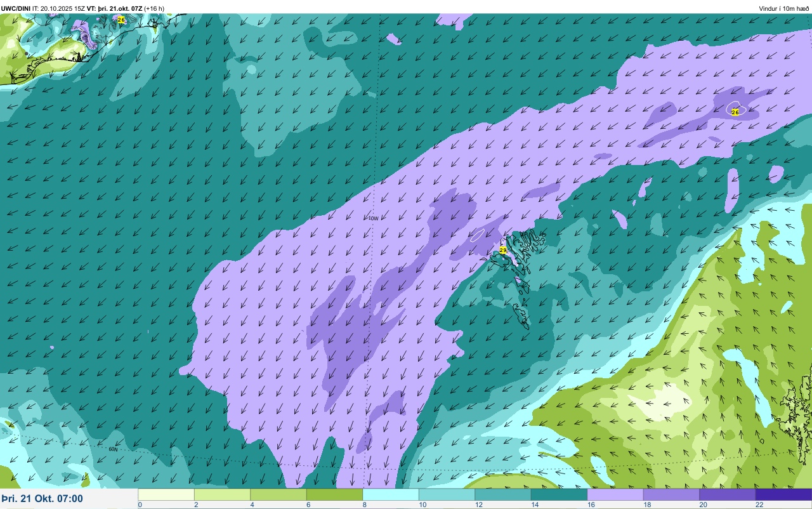This screenshot has width=812, height=509.
Task: Click the '10W' longitude label on the map
Action: pyautogui.click(x=374, y=218)
